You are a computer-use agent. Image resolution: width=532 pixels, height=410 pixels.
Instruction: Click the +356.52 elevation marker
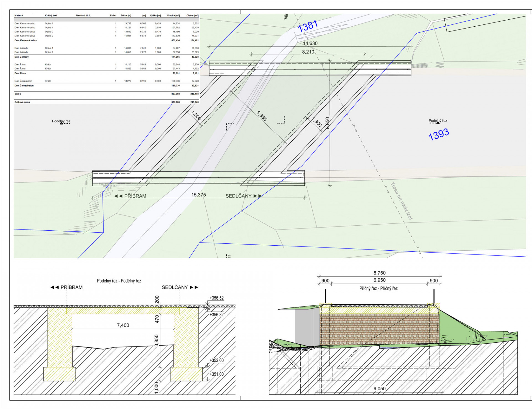coord(216,298)
